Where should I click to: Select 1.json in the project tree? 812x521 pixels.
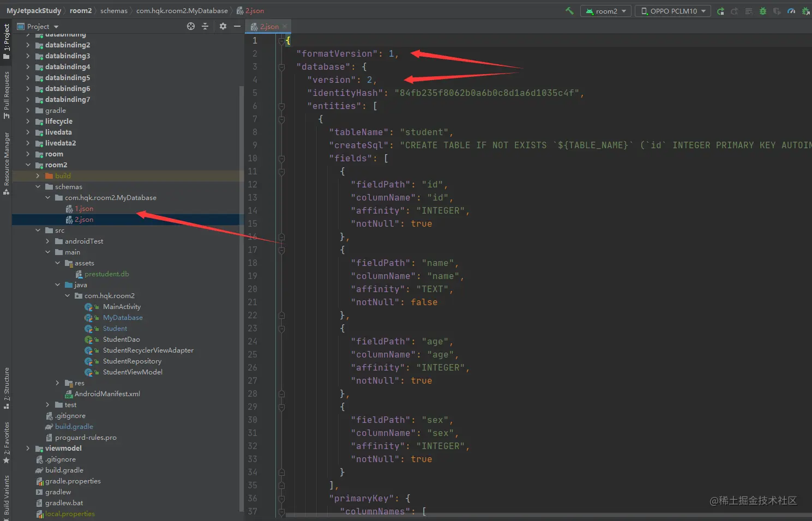coord(84,209)
